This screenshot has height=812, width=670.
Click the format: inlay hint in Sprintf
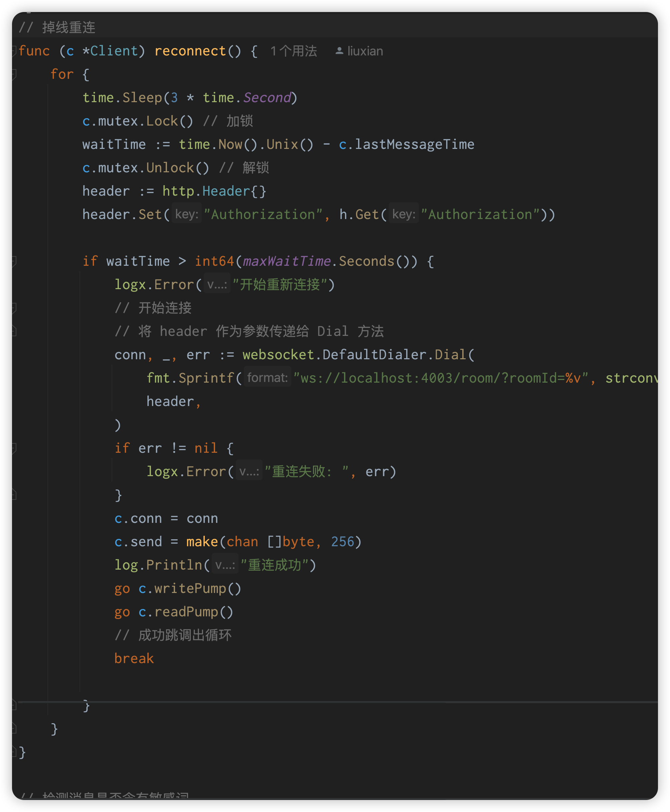(267, 378)
